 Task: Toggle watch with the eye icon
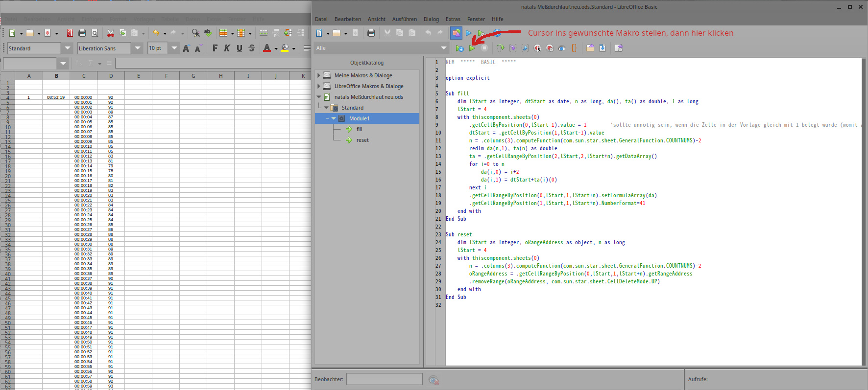tap(562, 48)
